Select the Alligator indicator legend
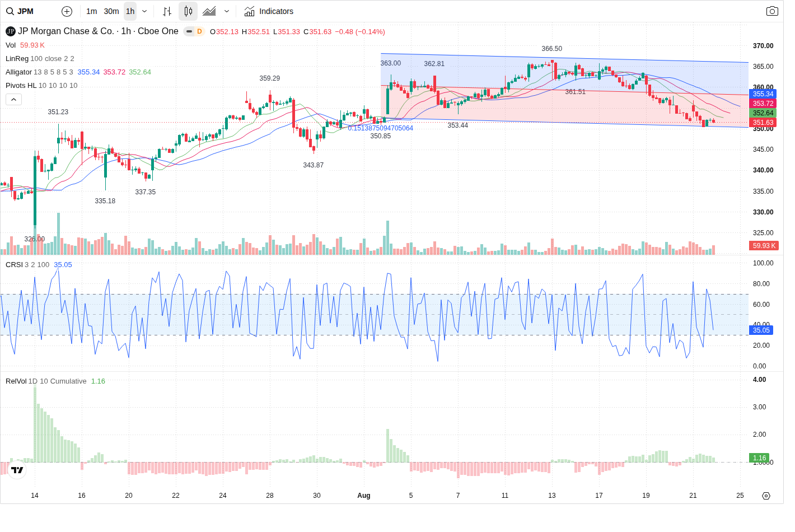Viewport: 795px width, 532px height. tap(18, 72)
